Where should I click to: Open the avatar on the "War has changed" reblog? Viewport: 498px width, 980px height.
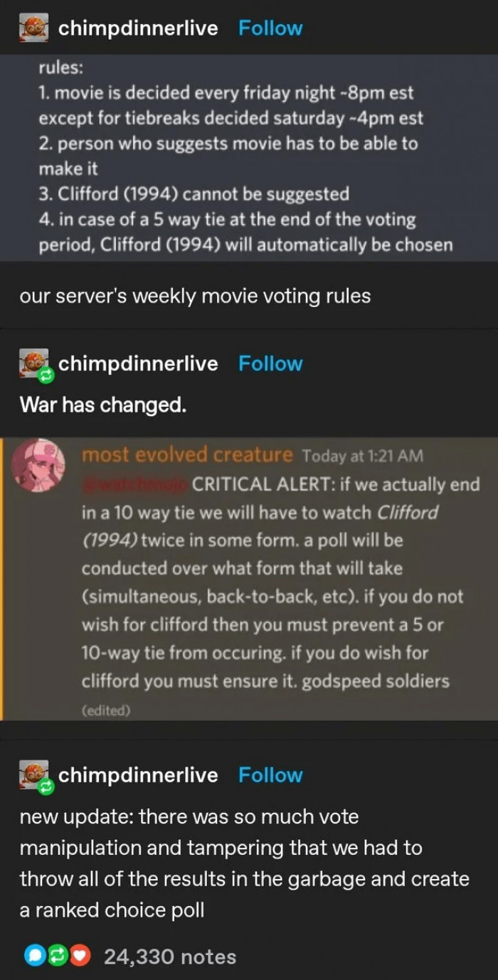click(x=33, y=364)
